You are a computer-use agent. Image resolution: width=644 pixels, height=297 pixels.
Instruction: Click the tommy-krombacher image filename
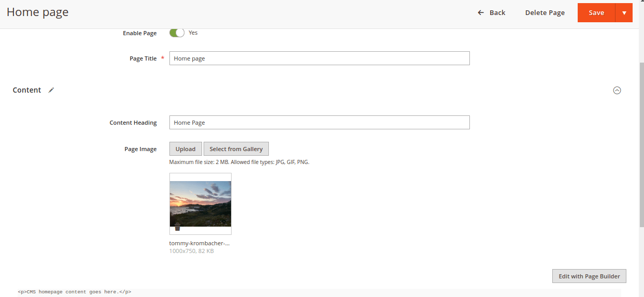[199, 243]
